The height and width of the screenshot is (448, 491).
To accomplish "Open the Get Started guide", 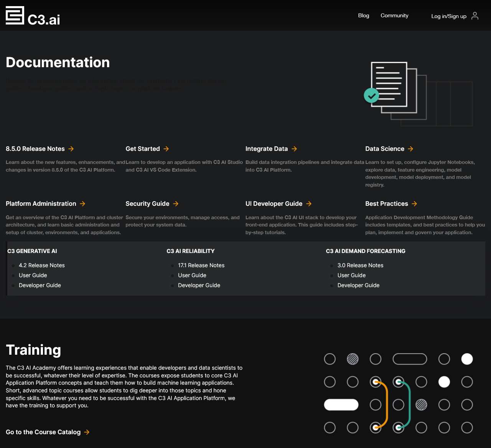I will (143, 149).
